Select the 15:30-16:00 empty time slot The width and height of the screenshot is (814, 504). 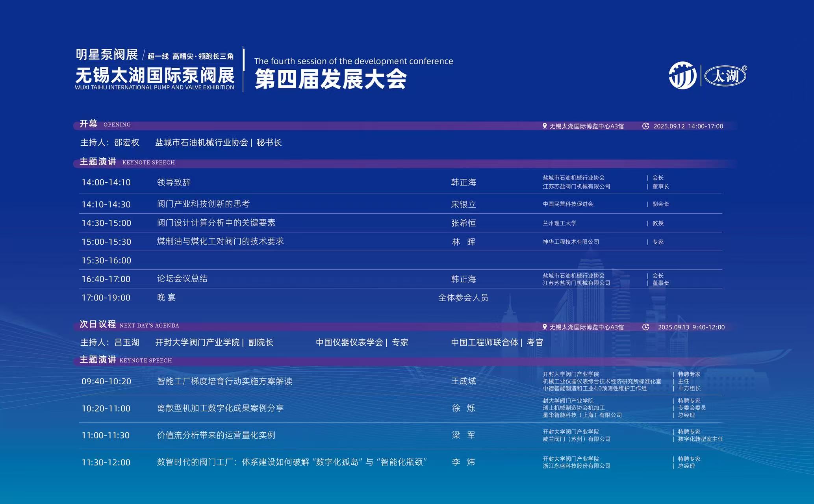coord(107,260)
